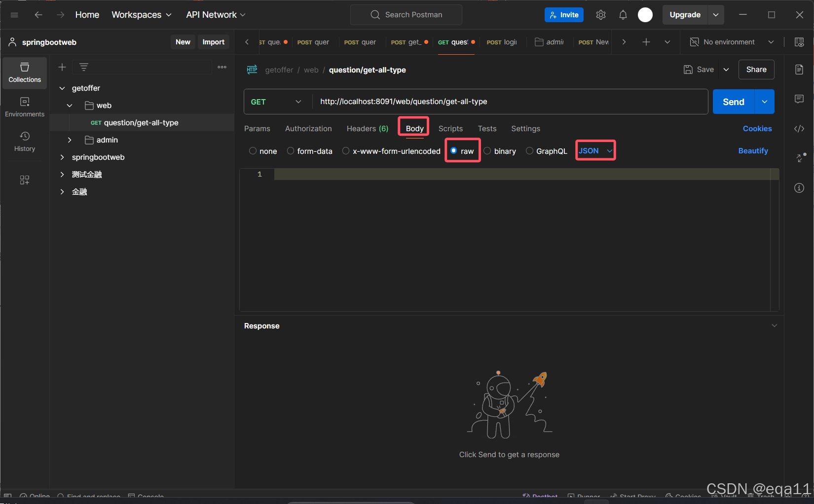814x504 pixels.
Task: Open the code snippet panel icon
Action: (799, 129)
